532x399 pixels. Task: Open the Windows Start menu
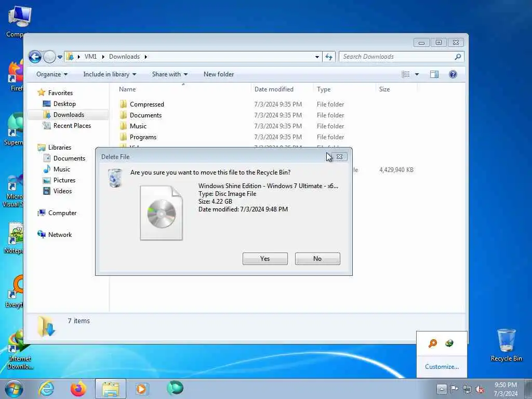(x=14, y=389)
